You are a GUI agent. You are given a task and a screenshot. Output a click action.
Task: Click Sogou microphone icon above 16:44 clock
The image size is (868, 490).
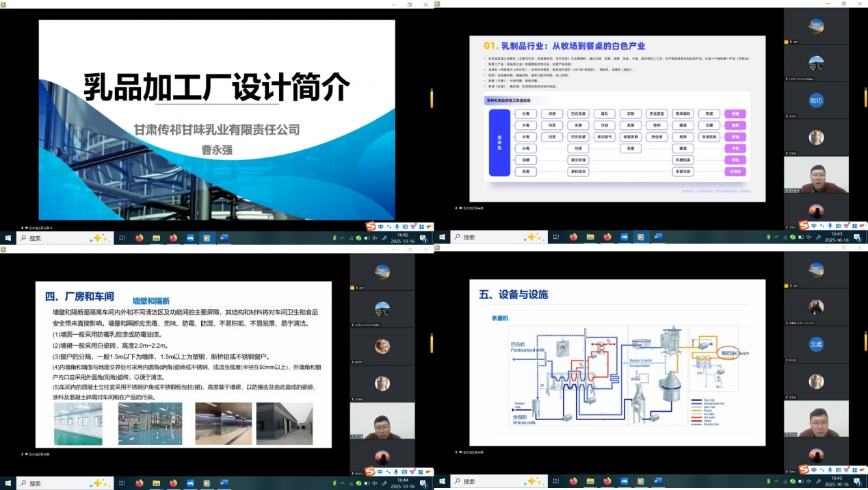[x=397, y=472]
